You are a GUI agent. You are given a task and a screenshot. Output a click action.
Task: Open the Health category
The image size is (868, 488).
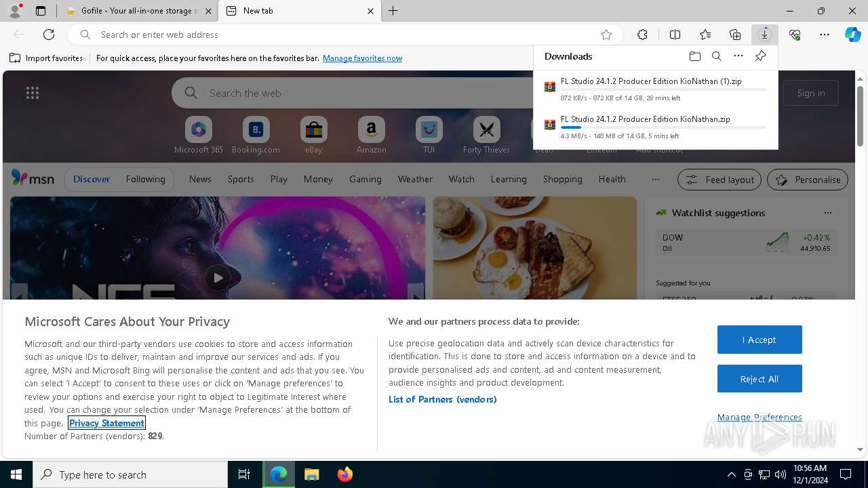point(612,179)
